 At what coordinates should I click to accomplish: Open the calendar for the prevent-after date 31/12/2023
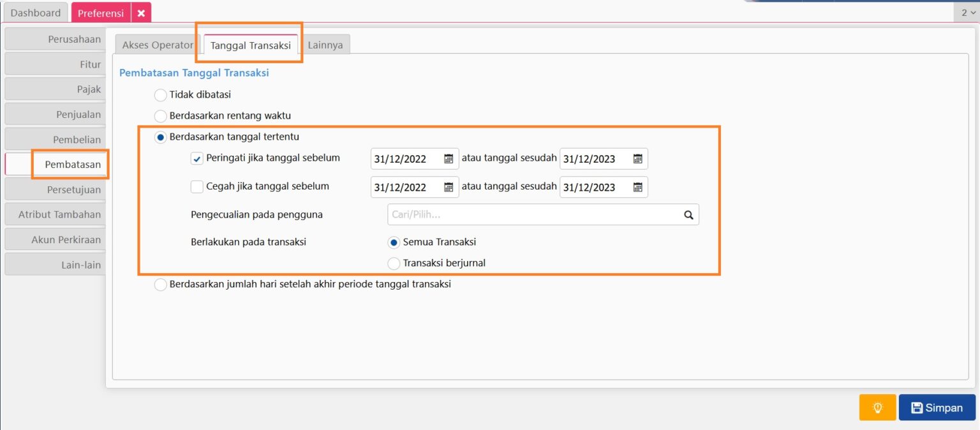(x=638, y=187)
